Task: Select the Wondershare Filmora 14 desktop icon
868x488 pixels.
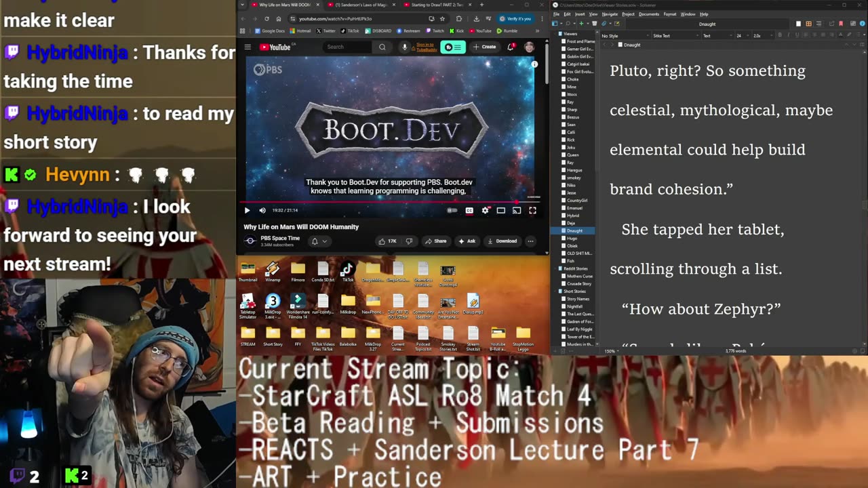Action: pyautogui.click(x=298, y=306)
